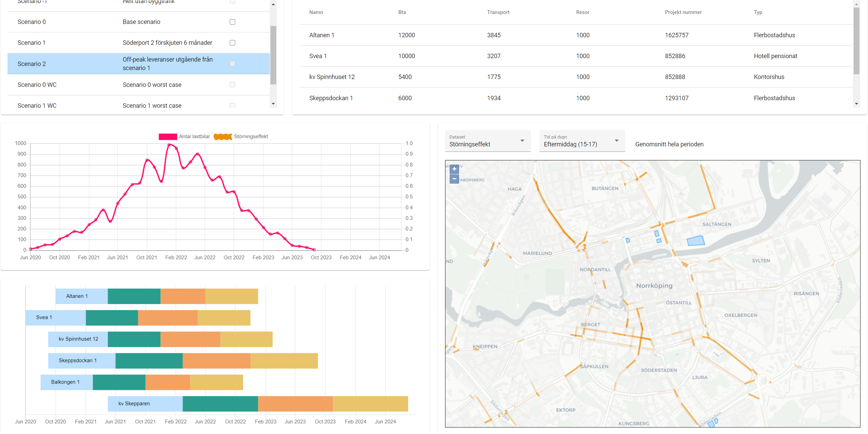Click the yellow phase of Skeppsdockan 1 bar
868x434 pixels.
coord(284,361)
